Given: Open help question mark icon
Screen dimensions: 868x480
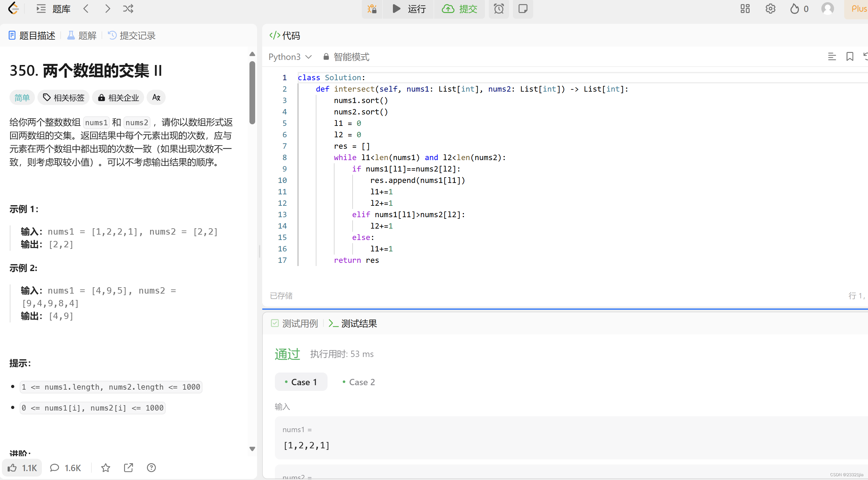Looking at the screenshot, I should tap(151, 468).
